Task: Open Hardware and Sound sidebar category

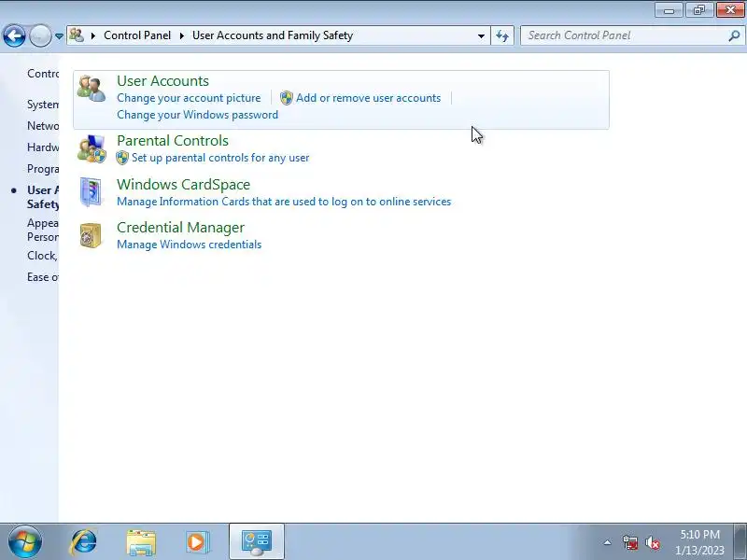Action: (x=43, y=147)
